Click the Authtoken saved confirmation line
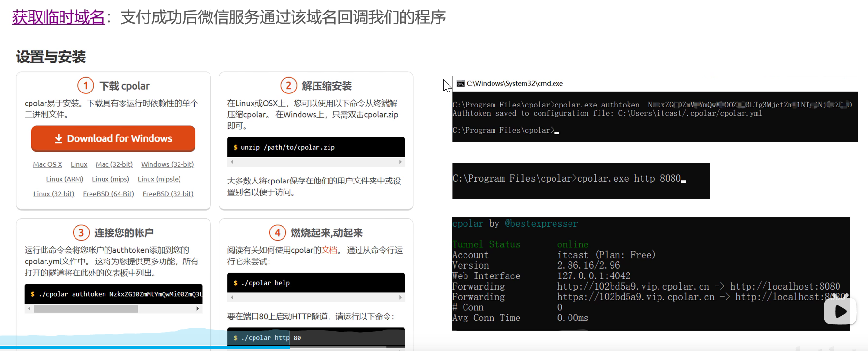Viewport: 868px width, 351px height. click(x=607, y=113)
